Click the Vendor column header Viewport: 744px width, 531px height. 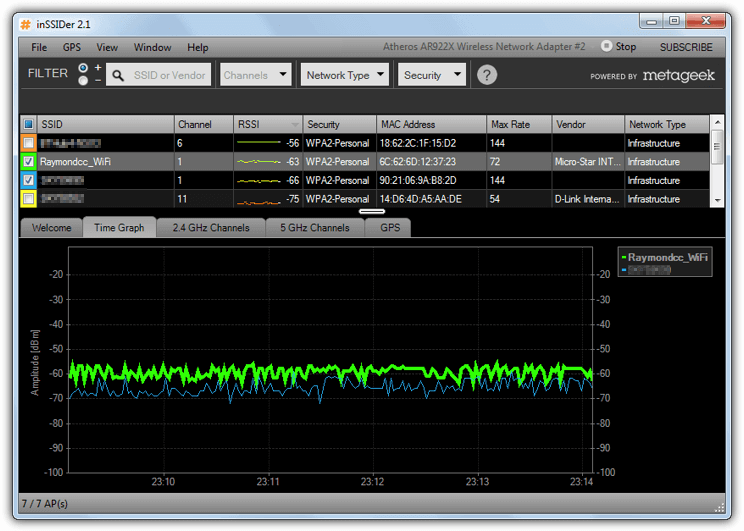tap(588, 124)
